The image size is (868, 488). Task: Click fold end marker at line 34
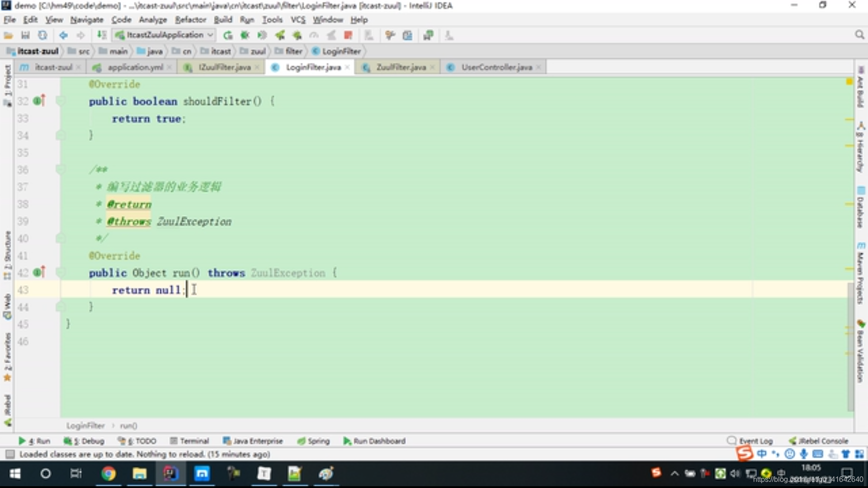[x=60, y=135]
